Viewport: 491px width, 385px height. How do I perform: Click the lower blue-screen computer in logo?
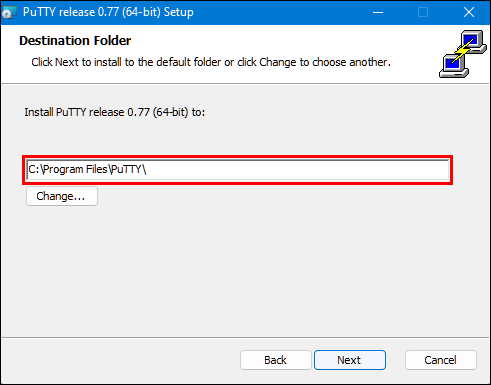(454, 66)
